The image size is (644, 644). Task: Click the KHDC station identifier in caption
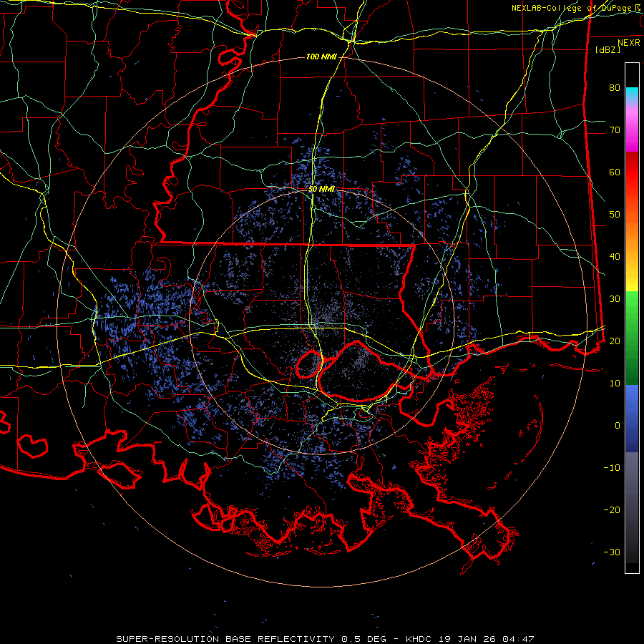[419, 639]
